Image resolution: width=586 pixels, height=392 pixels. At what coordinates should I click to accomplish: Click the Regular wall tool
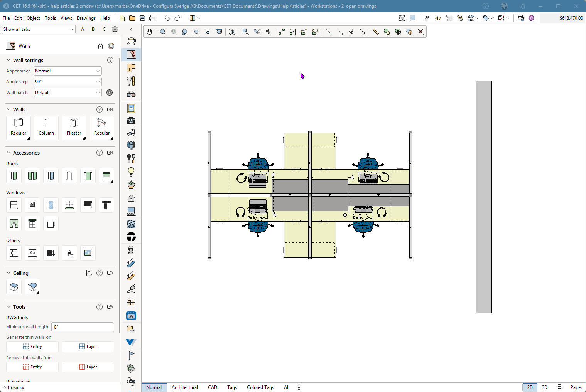pos(19,128)
